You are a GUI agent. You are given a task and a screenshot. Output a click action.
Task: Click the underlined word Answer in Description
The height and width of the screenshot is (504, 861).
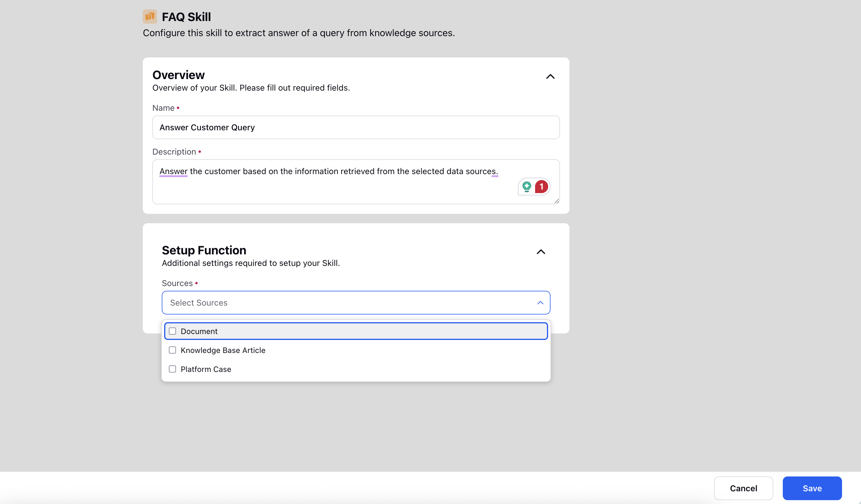click(173, 171)
